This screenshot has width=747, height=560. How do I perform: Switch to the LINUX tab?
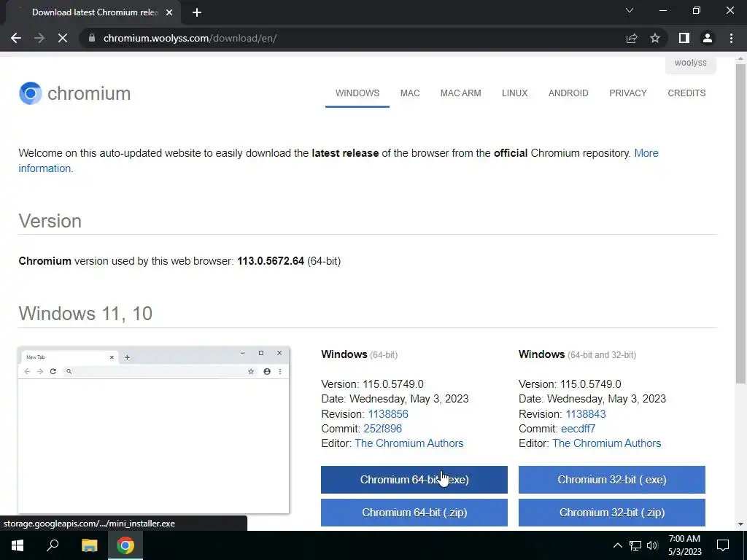click(514, 93)
